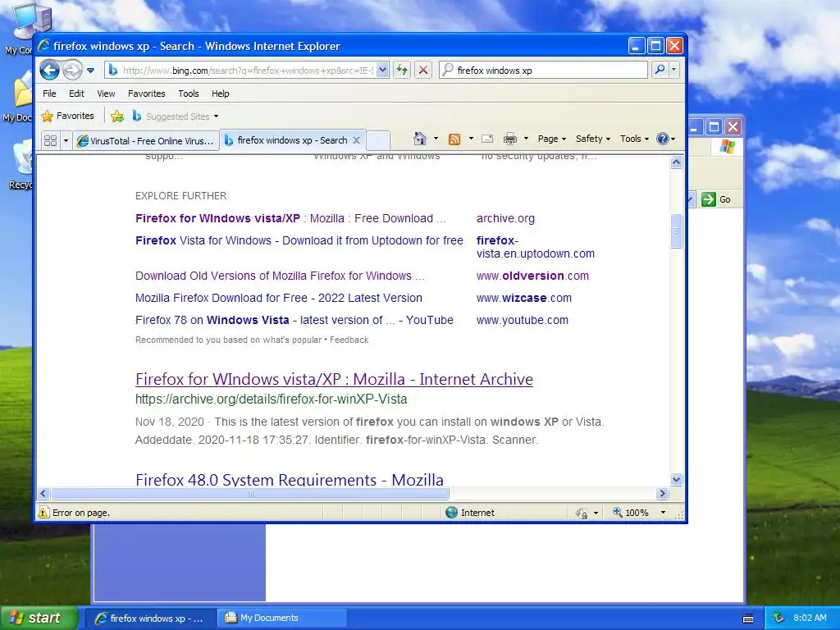Open a new blank tab
Viewport: 840px width, 630px height.
(x=377, y=140)
